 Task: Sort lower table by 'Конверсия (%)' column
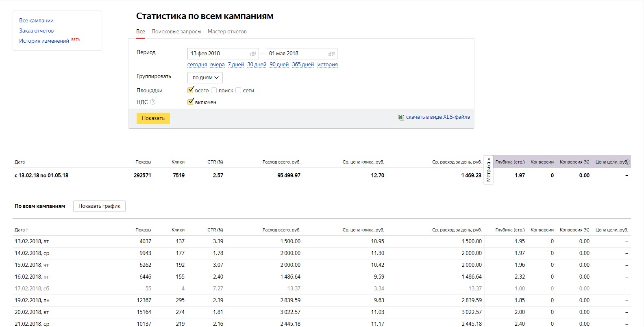[574, 230]
